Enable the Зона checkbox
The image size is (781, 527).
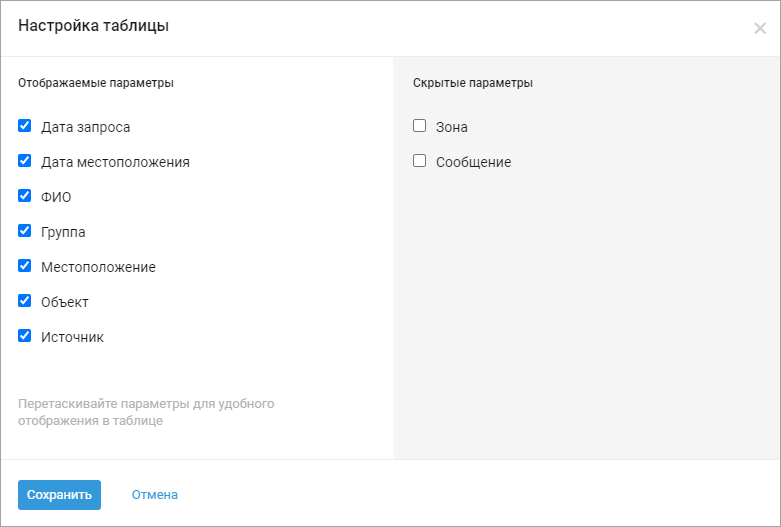pos(420,126)
